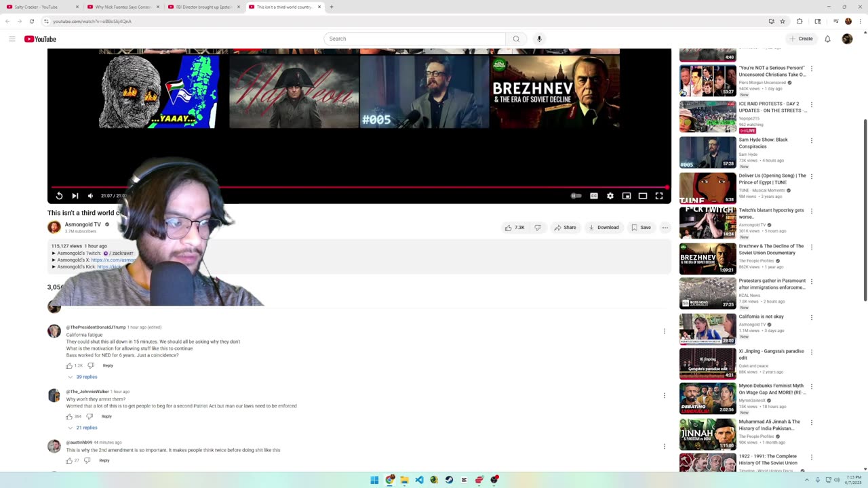Screen dimensions: 868x488
Task: Toggle closed captions CC button
Action: (594, 196)
